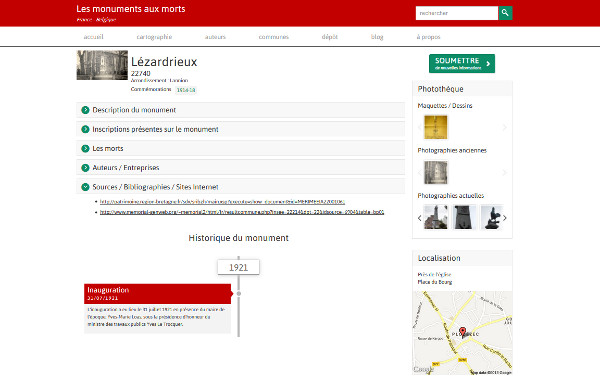Open the memorial-genweb source link
The width and height of the screenshot is (600, 383).
pos(242,212)
